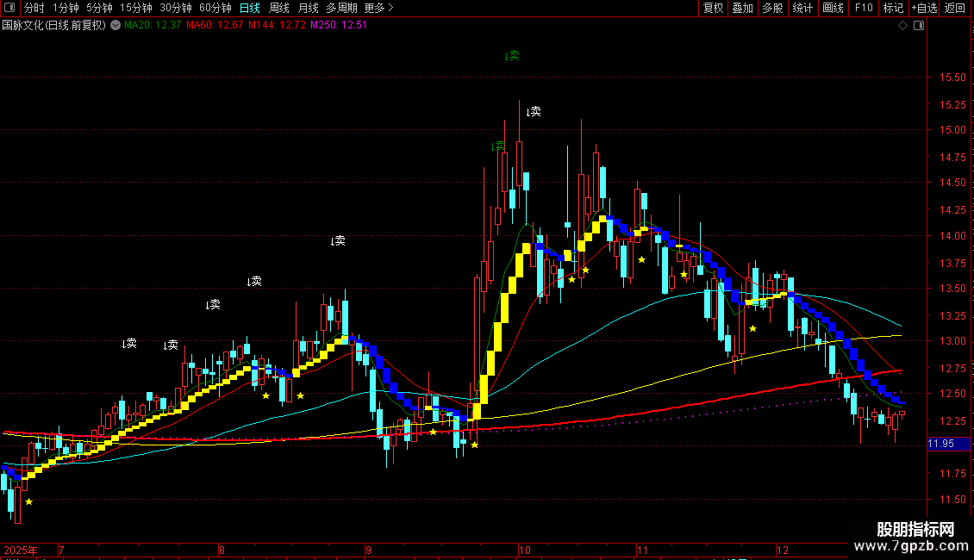Click the white 卖 marker near 15.25
The width and height of the screenshot is (974, 560).
[x=534, y=112]
